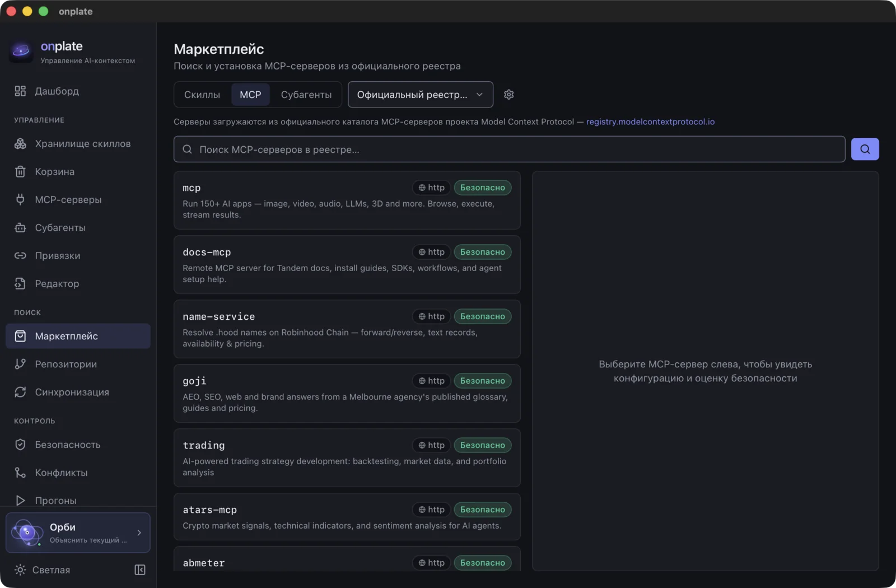Select the name-service server card
Screen dimensions: 896x588
[347, 329]
